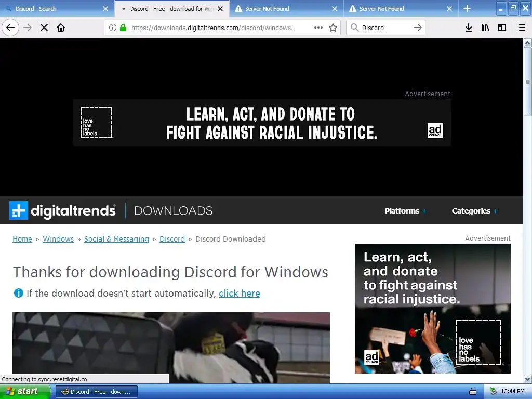Open the sidebar Learn, act, and donate ad

433,309
